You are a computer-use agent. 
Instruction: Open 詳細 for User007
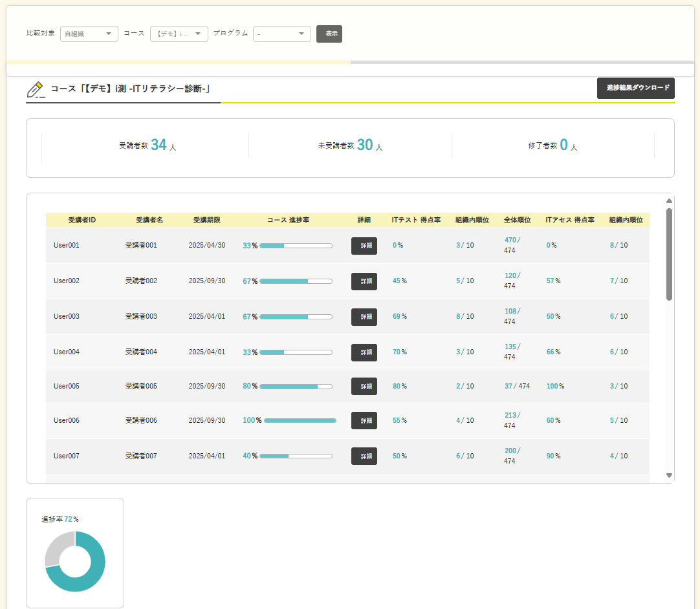(x=364, y=456)
